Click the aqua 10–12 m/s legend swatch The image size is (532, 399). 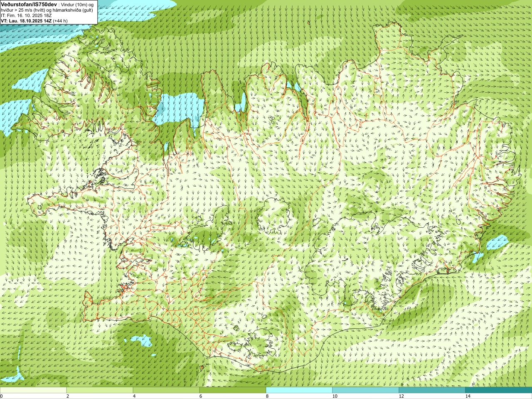(366, 390)
